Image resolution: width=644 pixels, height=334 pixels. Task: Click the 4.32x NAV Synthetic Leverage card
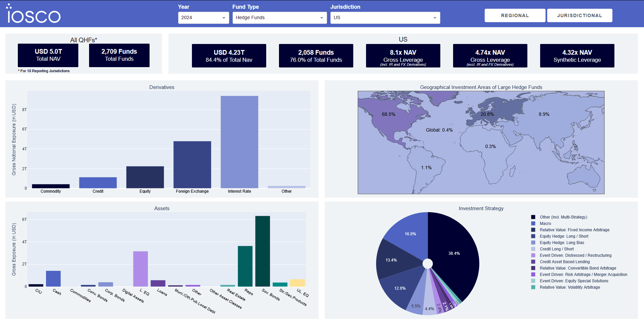[577, 56]
